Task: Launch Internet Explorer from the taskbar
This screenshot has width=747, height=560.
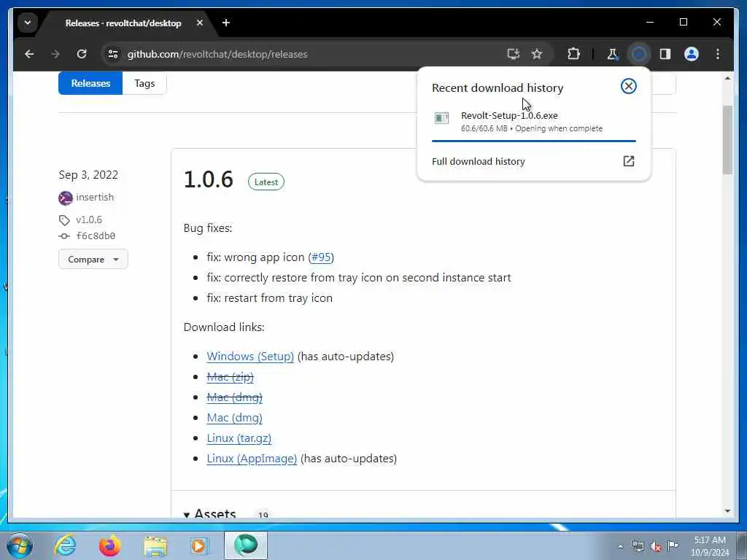Action: point(65,545)
